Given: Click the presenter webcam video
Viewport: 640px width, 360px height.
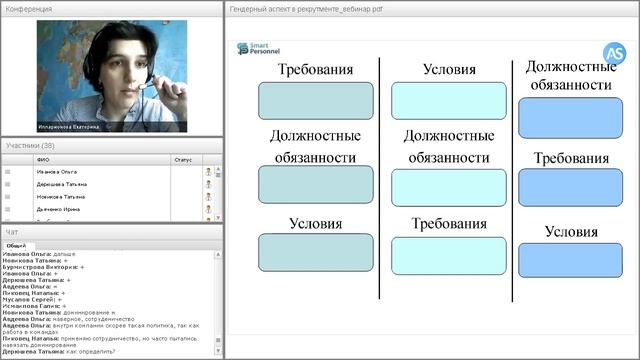Looking at the screenshot, I should 112,76.
